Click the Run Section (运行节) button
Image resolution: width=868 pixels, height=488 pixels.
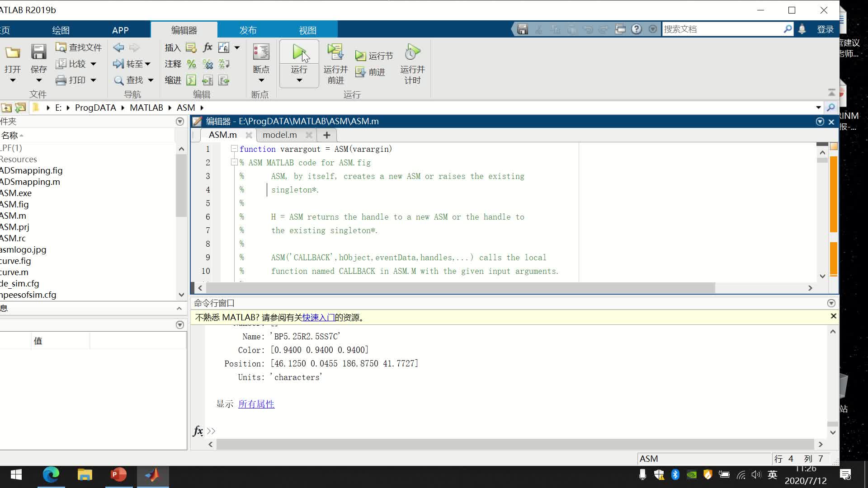[374, 56]
